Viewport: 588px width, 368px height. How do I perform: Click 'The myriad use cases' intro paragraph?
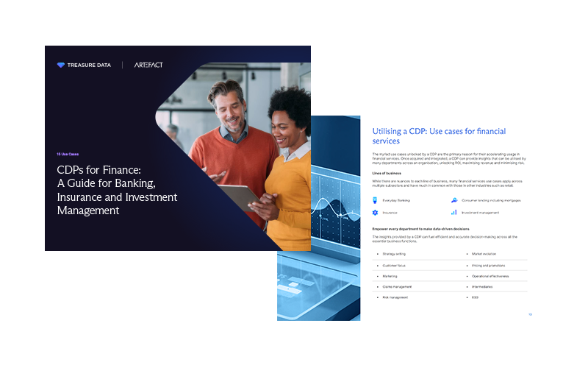click(449, 158)
